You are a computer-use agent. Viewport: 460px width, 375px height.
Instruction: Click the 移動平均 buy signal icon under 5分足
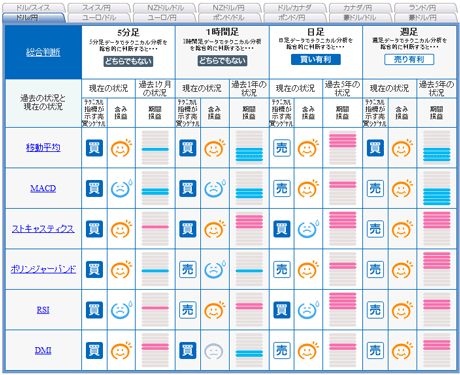point(94,148)
